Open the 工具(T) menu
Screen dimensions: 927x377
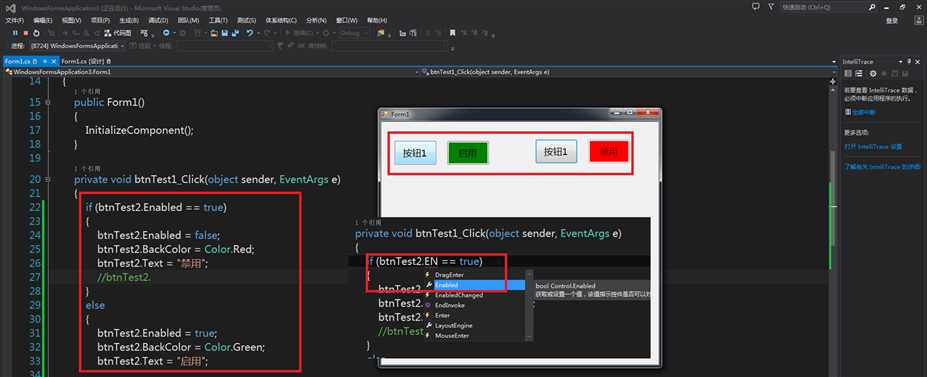click(x=218, y=20)
